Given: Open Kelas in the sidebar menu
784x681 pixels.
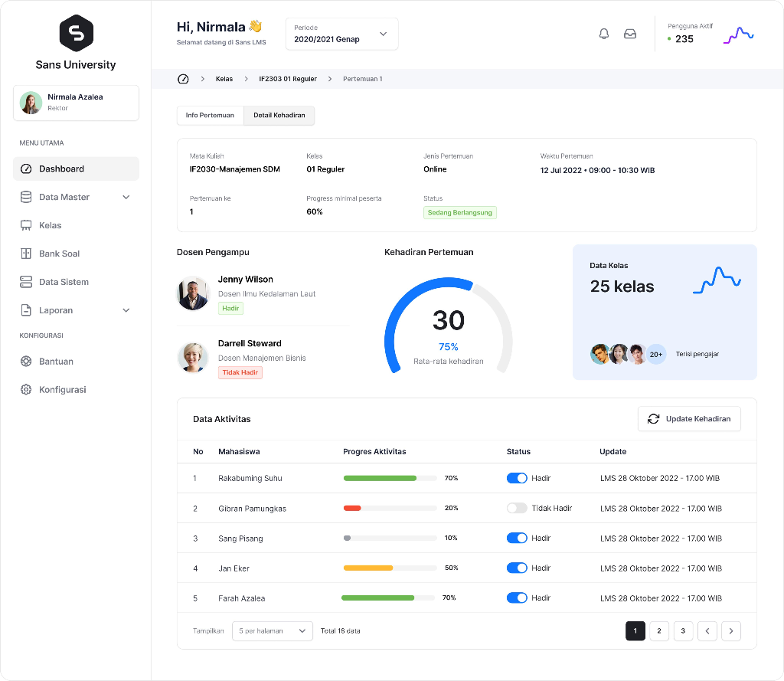Looking at the screenshot, I should tap(76, 226).
